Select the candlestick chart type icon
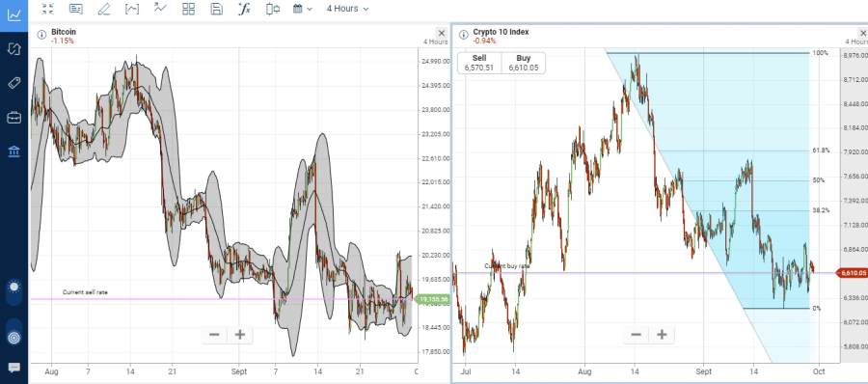The image size is (868, 384). tap(272, 9)
